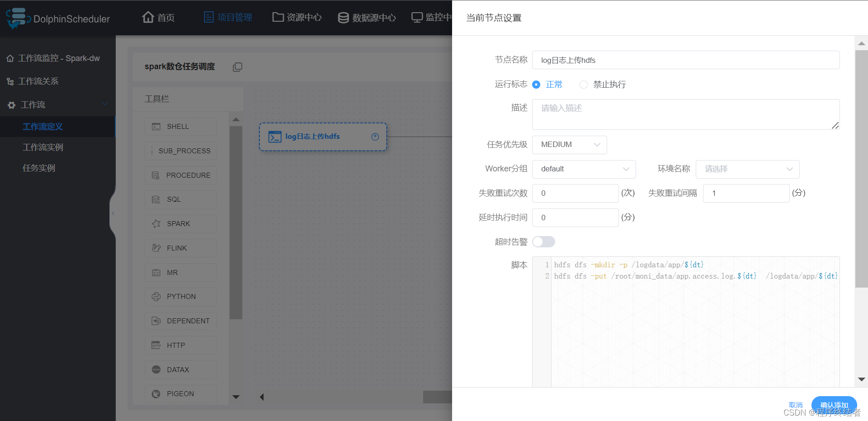
Task: Click the 首页 nav label
Action: [x=166, y=18]
